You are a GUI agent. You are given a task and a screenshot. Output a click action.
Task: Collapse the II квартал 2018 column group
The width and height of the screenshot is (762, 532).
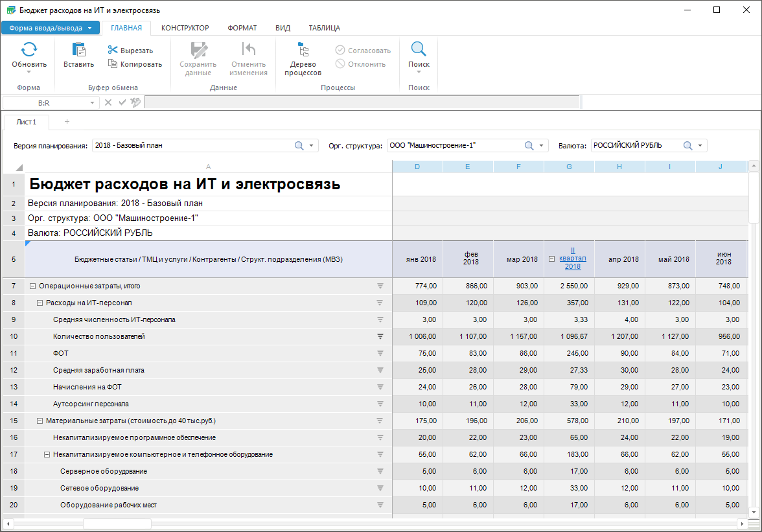pyautogui.click(x=551, y=259)
